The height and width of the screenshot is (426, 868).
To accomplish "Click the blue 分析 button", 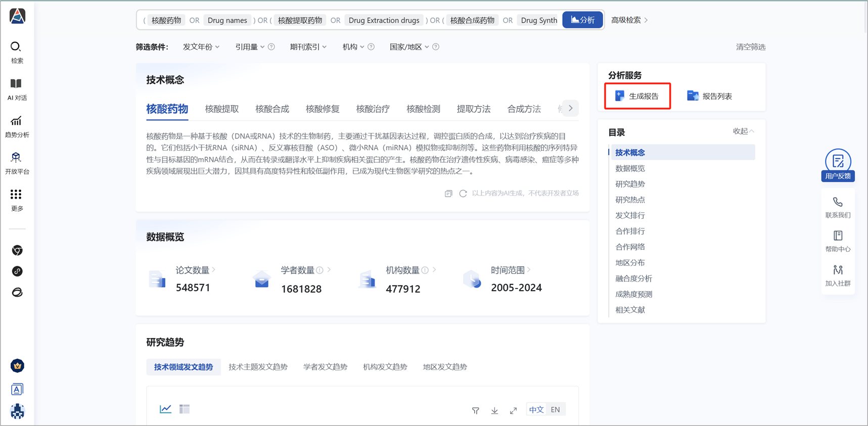I will (582, 20).
